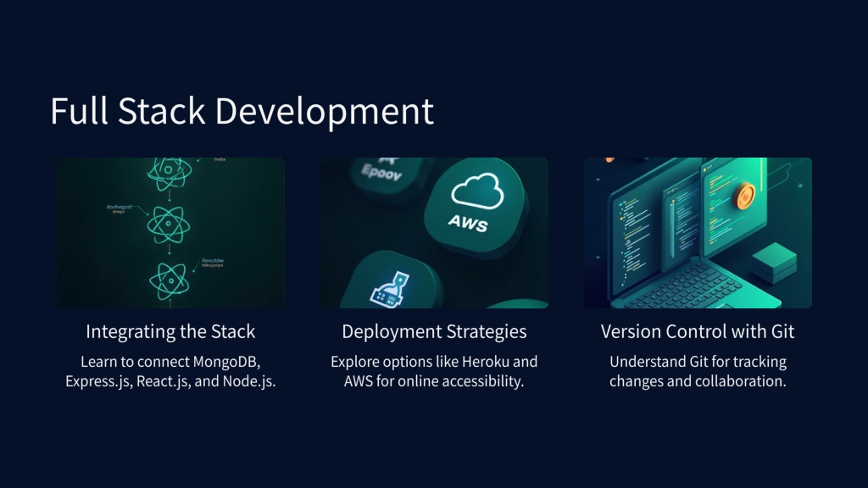Click the bottom atom icon in the stack diagram
868x488 pixels.
[x=168, y=278]
